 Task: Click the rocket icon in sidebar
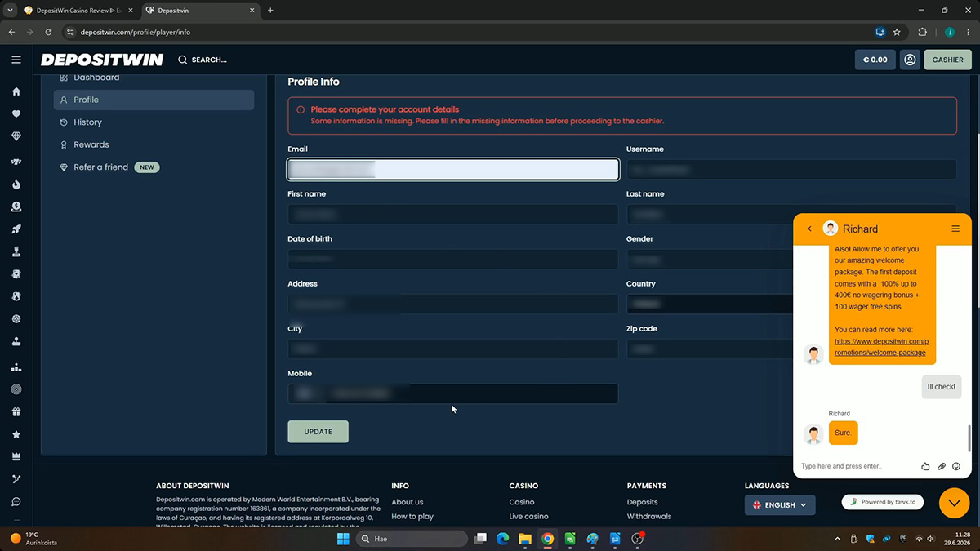click(x=16, y=229)
